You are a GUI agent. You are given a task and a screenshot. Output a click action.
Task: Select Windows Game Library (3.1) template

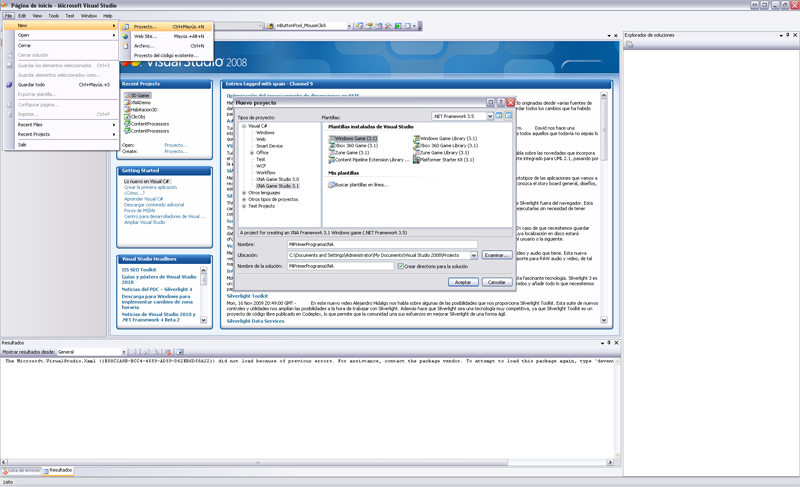point(445,138)
